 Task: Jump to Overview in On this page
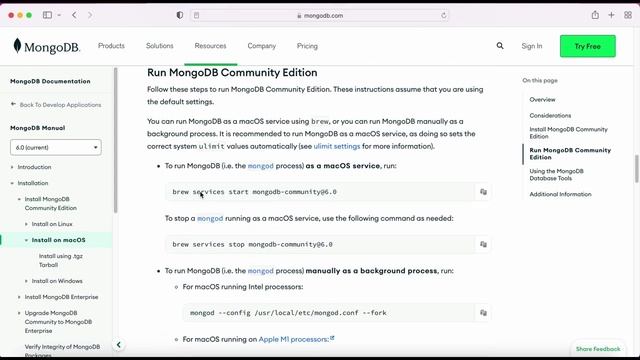coord(542,100)
